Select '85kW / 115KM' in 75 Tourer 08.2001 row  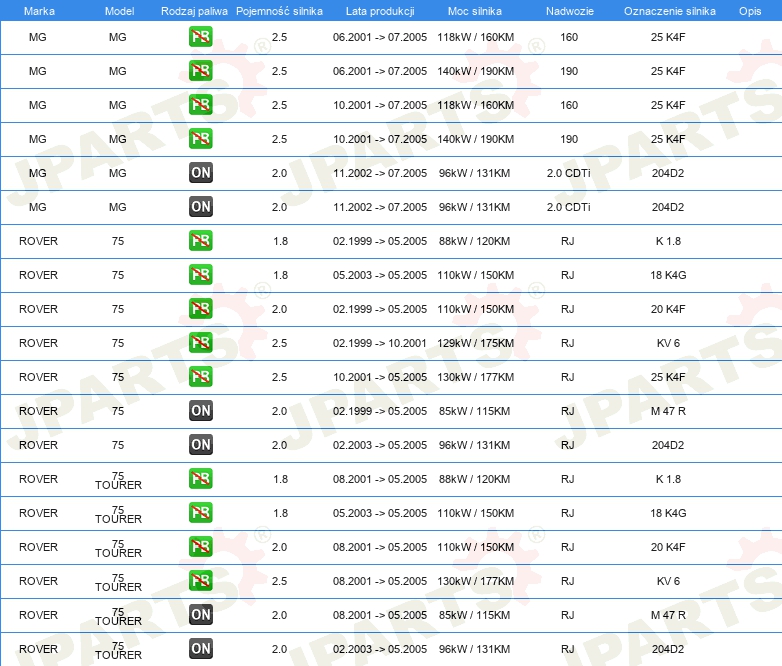coord(474,615)
